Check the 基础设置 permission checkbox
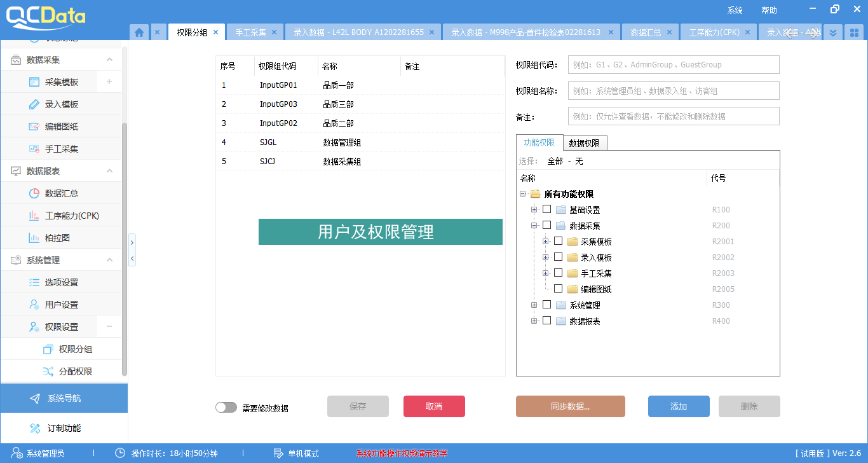This screenshot has width=868, height=463. (546, 209)
